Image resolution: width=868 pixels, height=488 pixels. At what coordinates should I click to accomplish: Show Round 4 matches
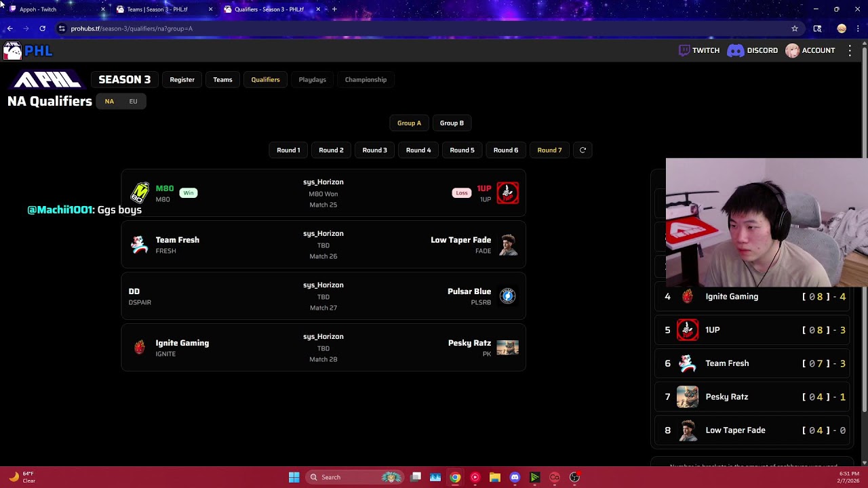[418, 150]
